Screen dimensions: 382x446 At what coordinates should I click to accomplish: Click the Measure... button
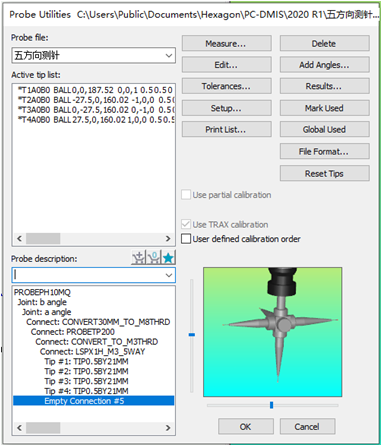pos(226,44)
